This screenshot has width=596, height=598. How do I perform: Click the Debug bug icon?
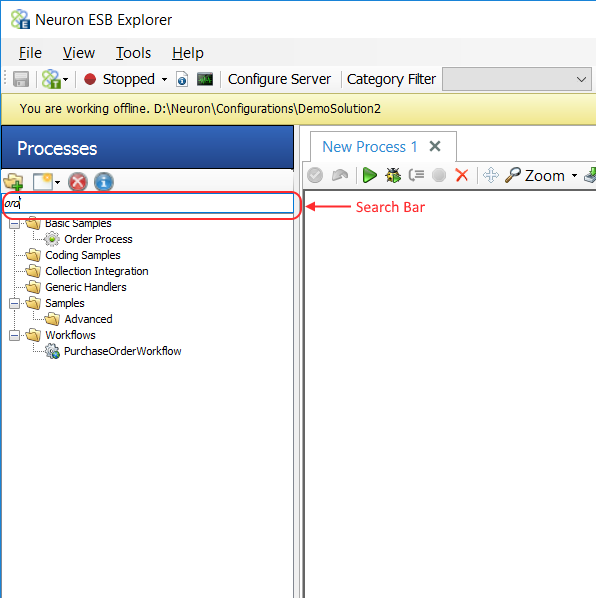click(393, 175)
